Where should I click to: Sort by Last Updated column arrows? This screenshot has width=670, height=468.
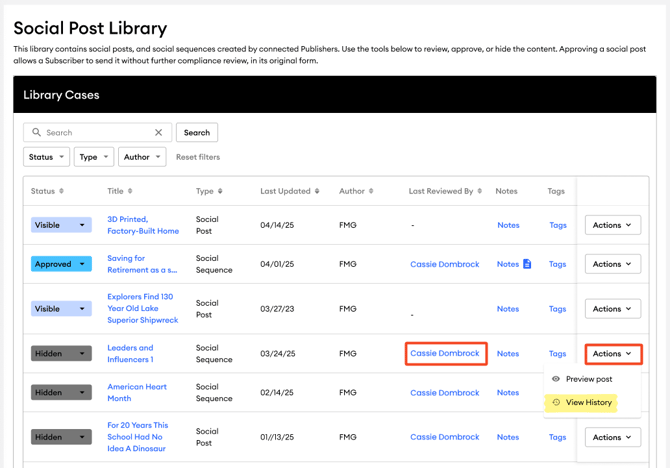(x=317, y=191)
